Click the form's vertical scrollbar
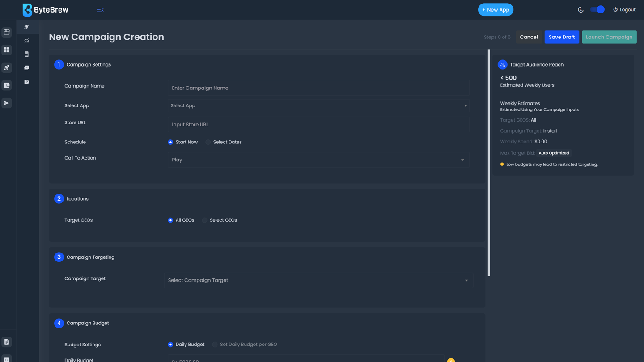The width and height of the screenshot is (644, 362). 488,163
